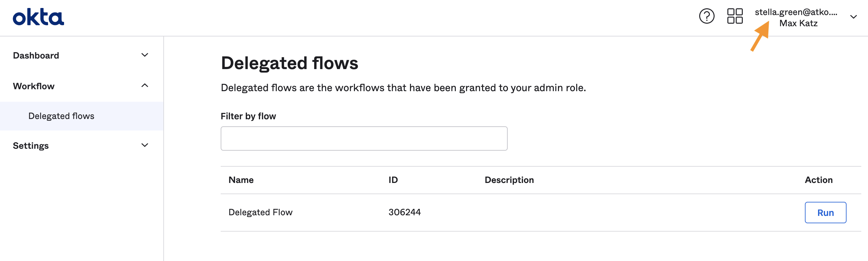Collapse the Workflow section chevron

pos(144,86)
